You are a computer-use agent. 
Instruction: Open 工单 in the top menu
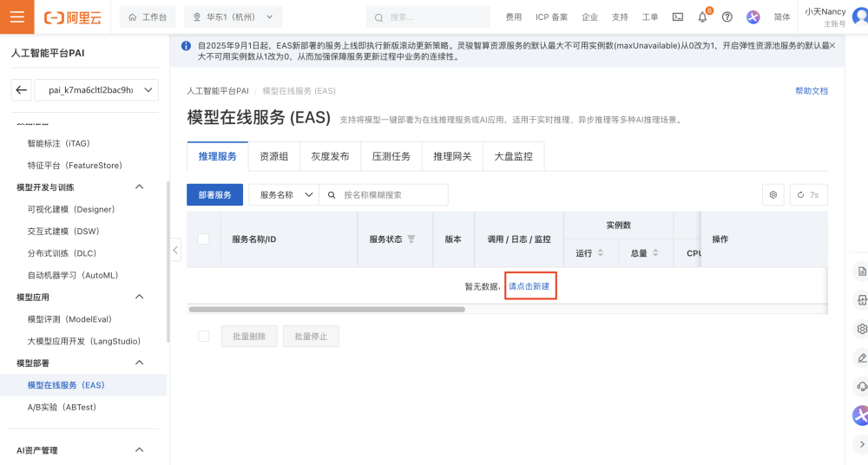pos(650,17)
